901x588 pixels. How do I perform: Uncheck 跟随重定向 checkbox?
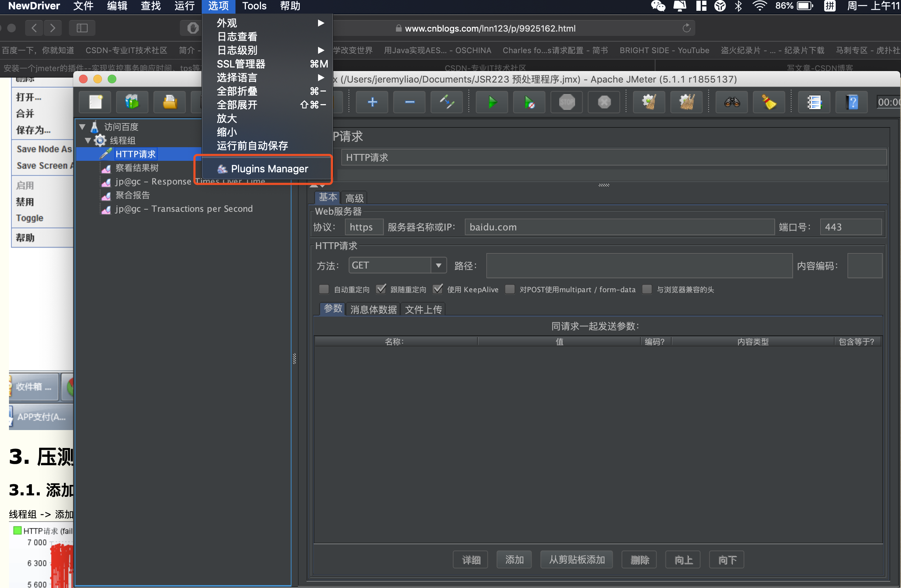click(x=381, y=289)
